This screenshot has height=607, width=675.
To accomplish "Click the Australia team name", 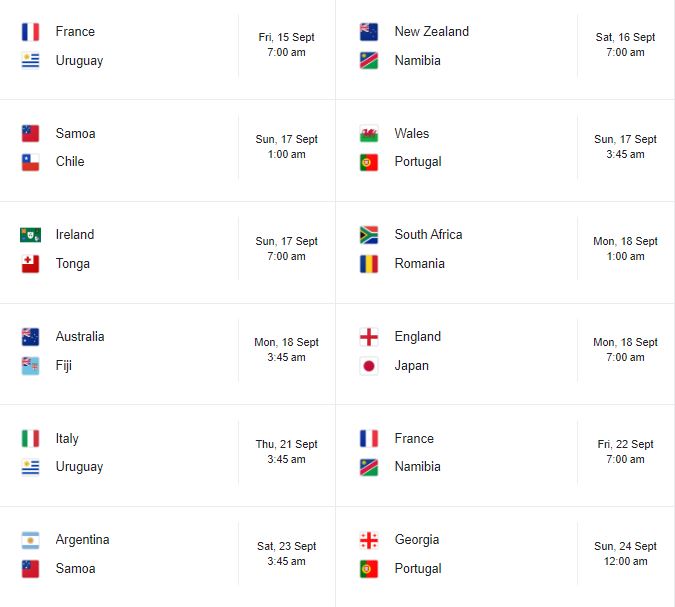I will (x=80, y=337).
